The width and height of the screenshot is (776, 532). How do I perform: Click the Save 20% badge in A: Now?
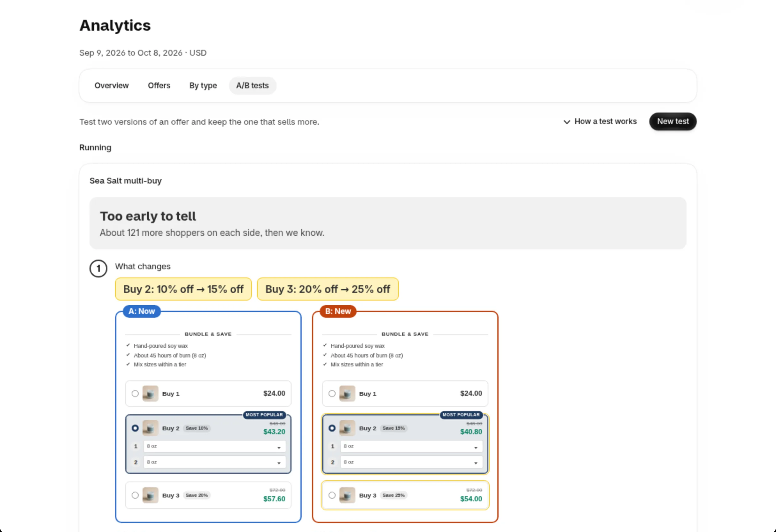tap(197, 495)
